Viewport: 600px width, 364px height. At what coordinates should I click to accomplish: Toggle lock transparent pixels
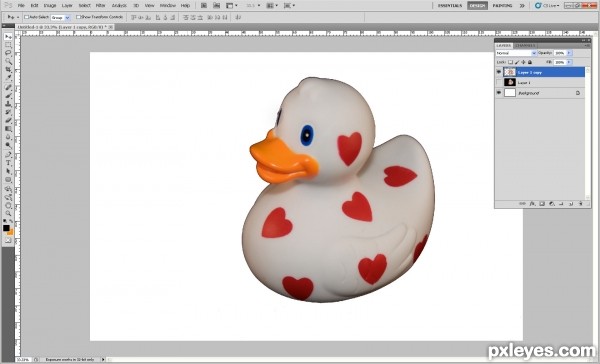[510, 62]
